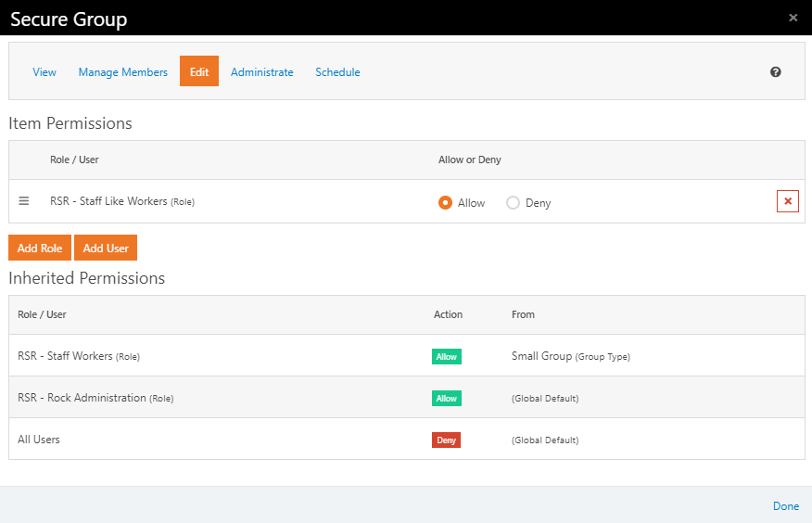Click the Inherited Permissions heading
Image resolution: width=812 pixels, height=523 pixels.
pos(86,278)
